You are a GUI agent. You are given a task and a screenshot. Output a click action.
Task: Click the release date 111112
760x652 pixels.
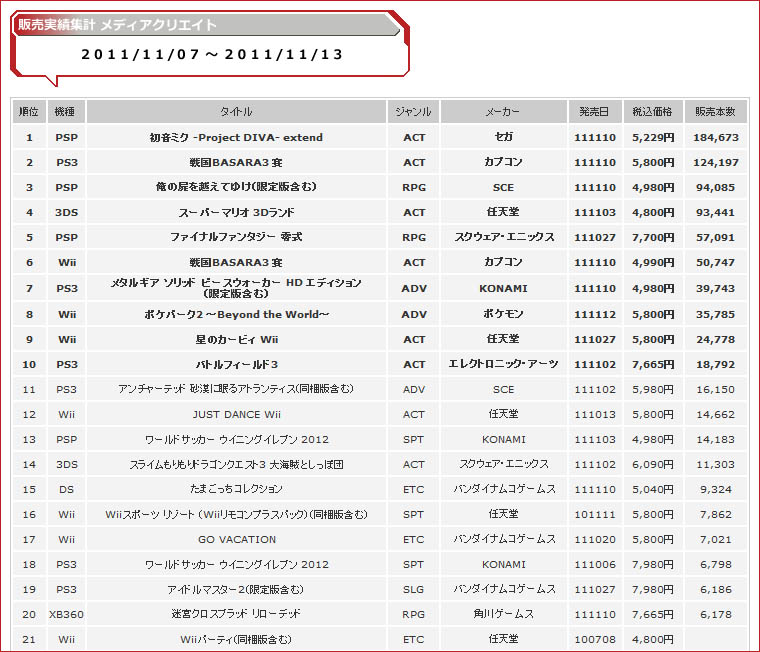[x=595, y=315]
